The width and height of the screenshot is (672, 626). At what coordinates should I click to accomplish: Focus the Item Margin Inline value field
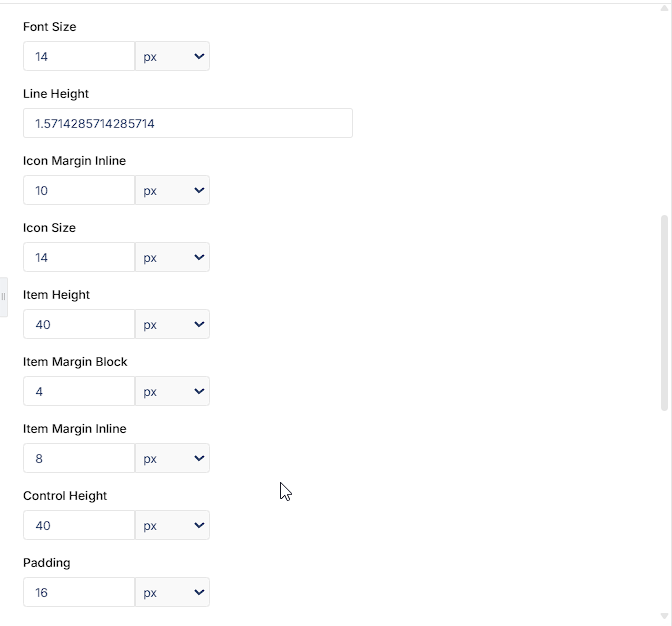79,458
